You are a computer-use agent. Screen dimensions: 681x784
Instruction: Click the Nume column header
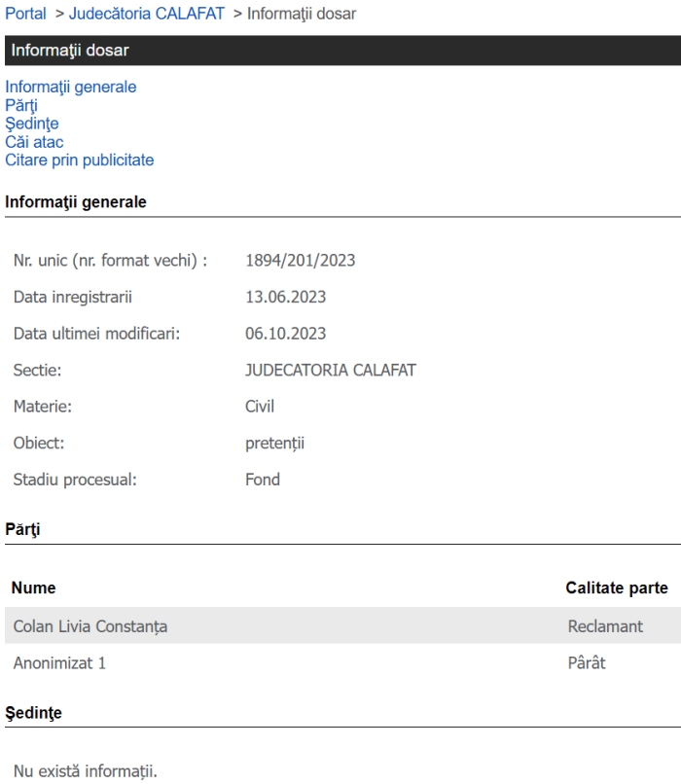tap(33, 588)
